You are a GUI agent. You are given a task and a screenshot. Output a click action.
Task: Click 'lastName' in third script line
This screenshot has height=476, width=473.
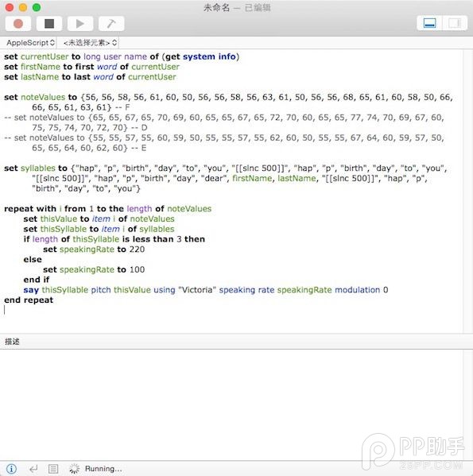(x=40, y=77)
